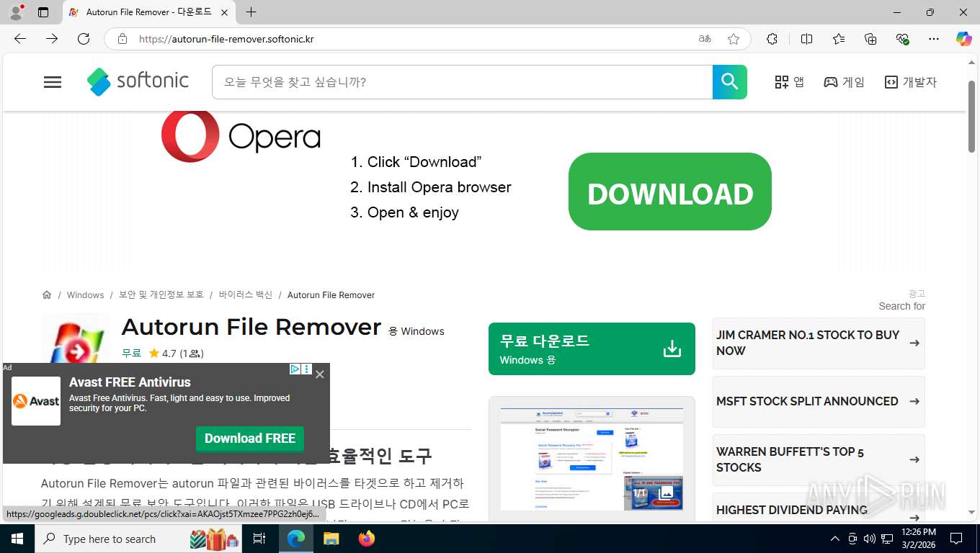This screenshot has height=553, width=980.
Task: Open Task View on taskbar
Action: click(259, 539)
